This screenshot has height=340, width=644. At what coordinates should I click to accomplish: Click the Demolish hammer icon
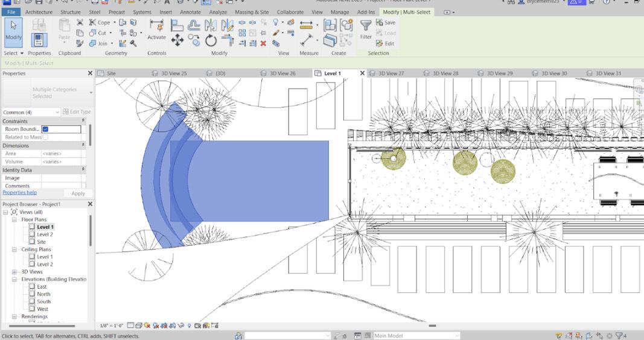(x=133, y=43)
